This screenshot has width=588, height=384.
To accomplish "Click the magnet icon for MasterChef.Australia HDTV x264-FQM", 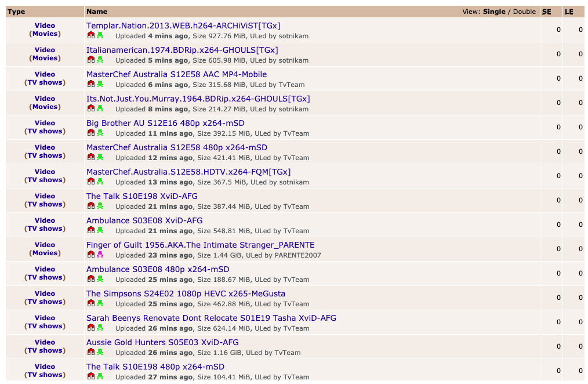I will (90, 182).
